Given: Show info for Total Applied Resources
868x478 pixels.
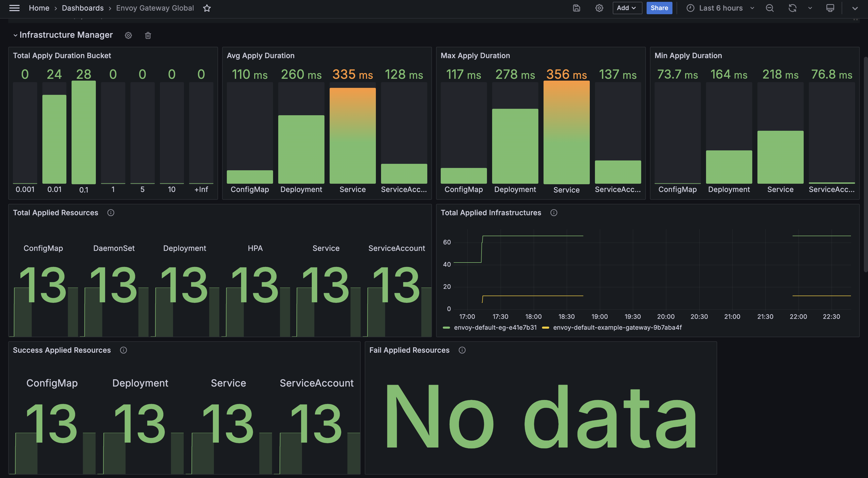Looking at the screenshot, I should 111,213.
